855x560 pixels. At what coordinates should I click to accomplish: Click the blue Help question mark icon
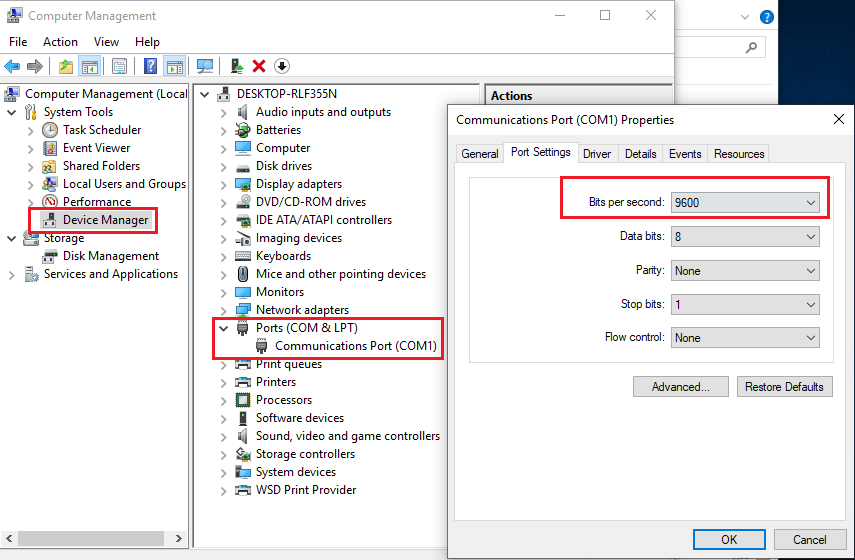[x=151, y=66]
